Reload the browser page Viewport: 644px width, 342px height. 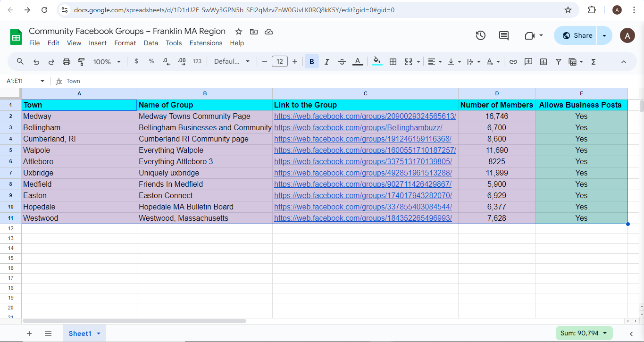pos(44,10)
